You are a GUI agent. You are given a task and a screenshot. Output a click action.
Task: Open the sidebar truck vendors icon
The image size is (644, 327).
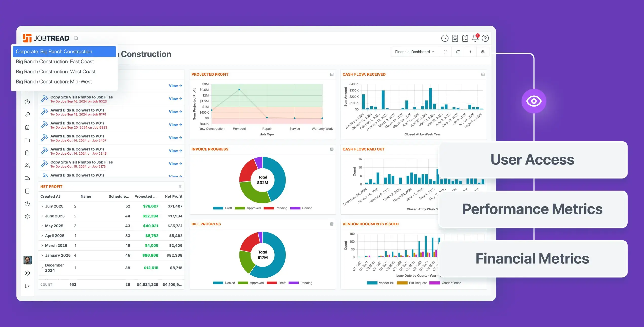tap(27, 178)
